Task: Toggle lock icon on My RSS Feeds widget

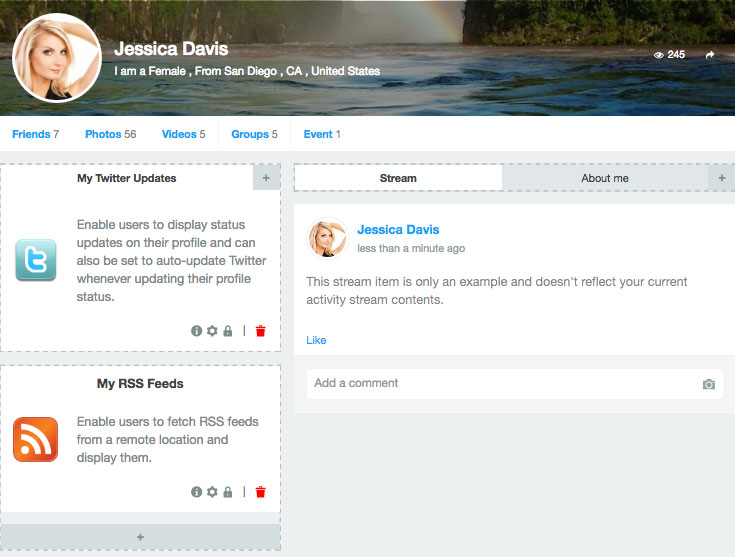Action: 228,492
